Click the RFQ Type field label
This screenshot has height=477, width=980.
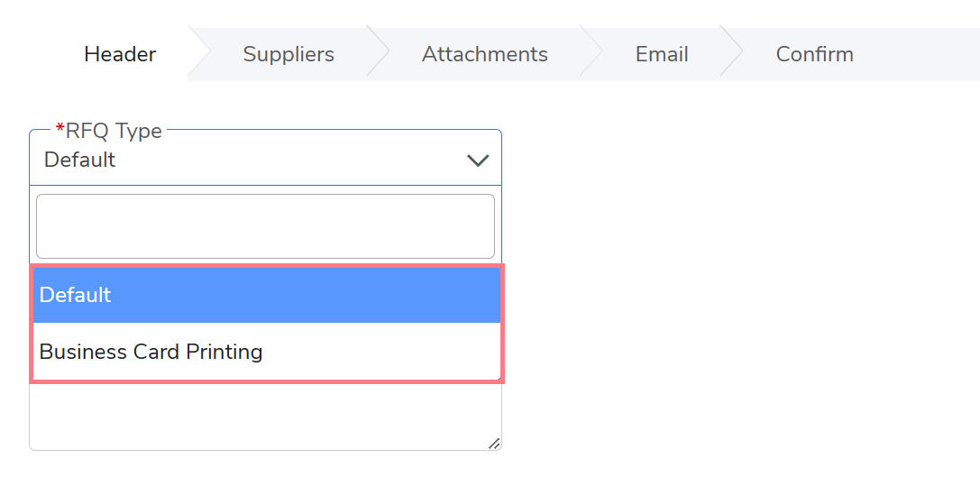coord(114,131)
